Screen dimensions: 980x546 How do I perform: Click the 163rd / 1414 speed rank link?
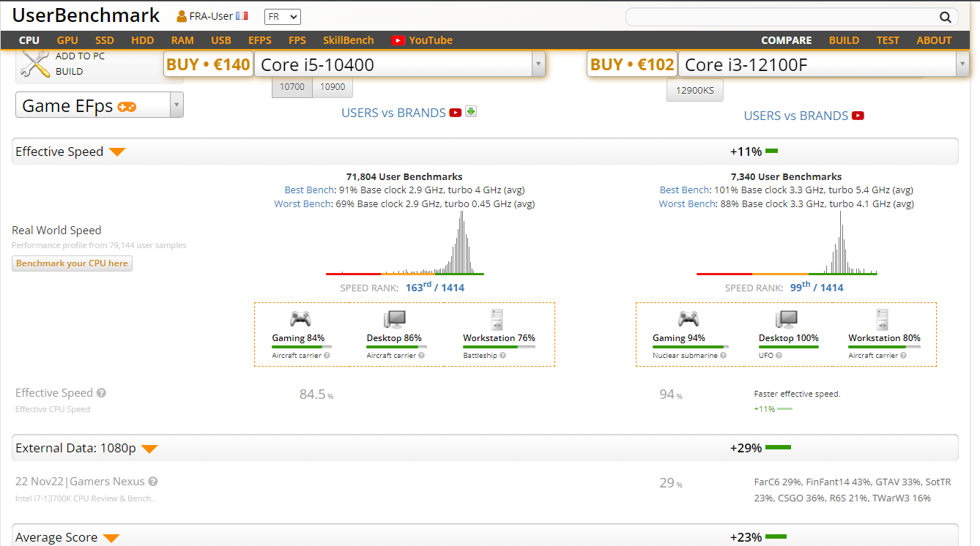(434, 287)
